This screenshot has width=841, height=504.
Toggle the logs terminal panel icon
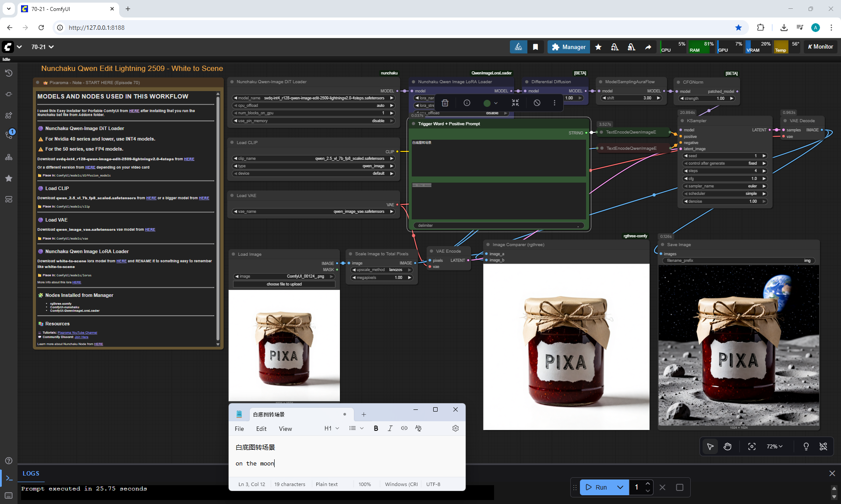(9, 478)
